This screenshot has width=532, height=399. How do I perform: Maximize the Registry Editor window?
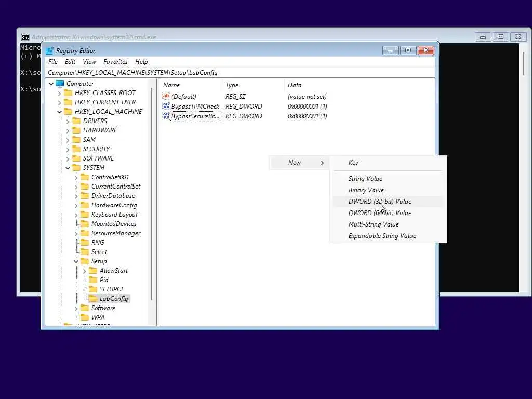click(408, 50)
